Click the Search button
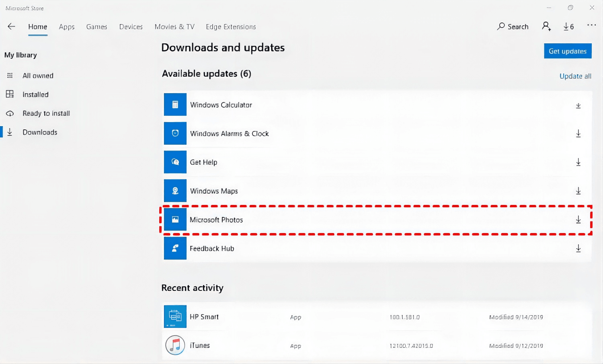The image size is (603, 364). tap(513, 27)
